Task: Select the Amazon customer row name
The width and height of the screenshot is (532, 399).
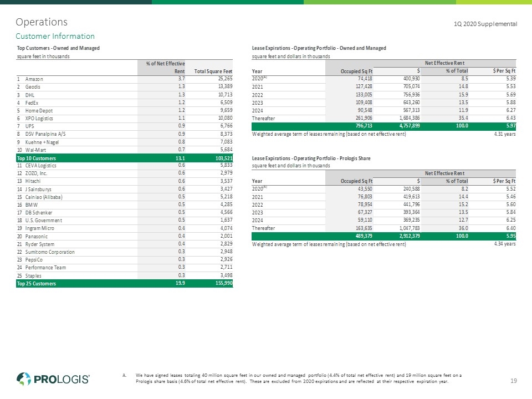Action: tap(34, 79)
